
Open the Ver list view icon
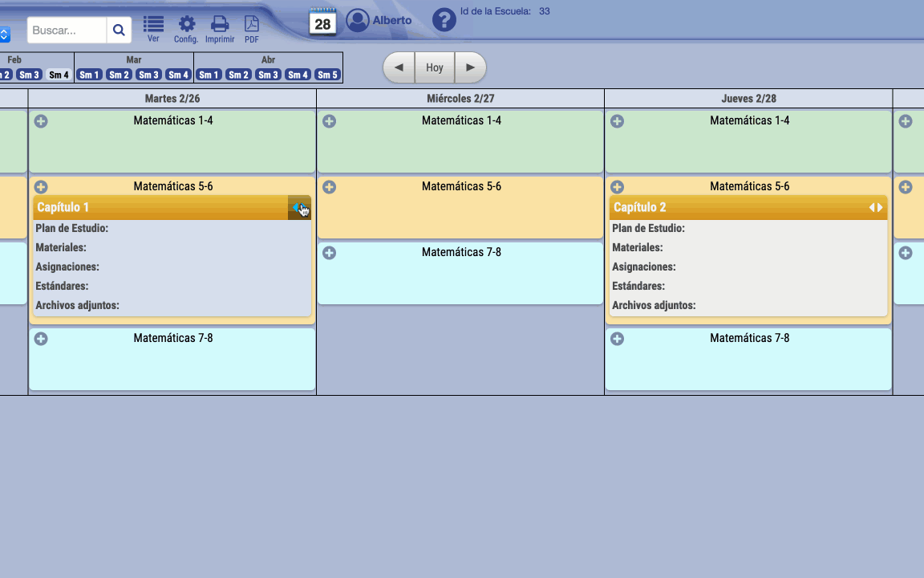153,27
